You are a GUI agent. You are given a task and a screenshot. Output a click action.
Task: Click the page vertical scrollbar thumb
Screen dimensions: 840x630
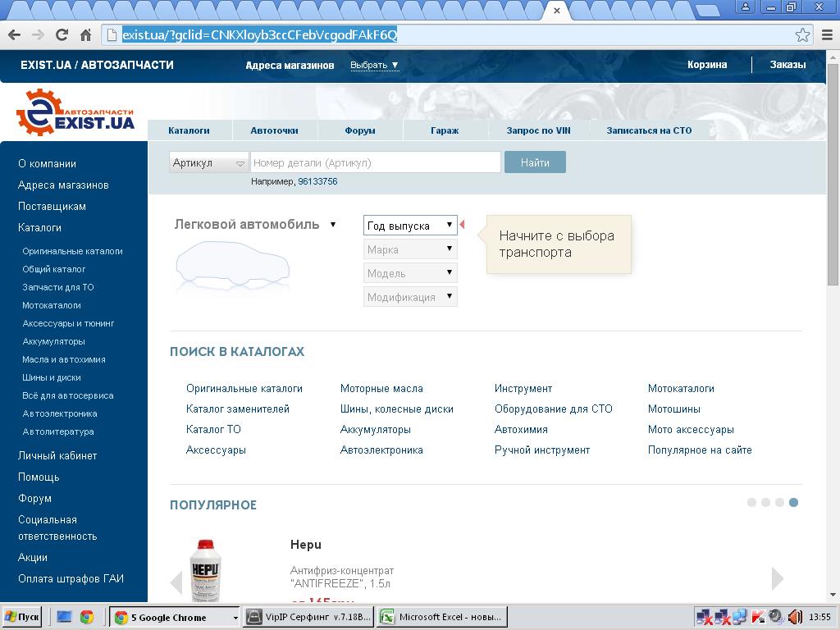(833, 174)
